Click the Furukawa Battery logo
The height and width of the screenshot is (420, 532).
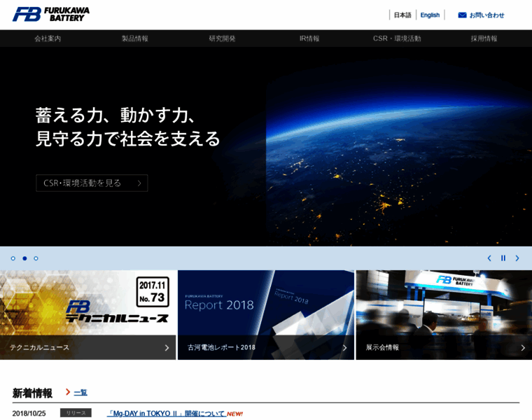coord(51,14)
